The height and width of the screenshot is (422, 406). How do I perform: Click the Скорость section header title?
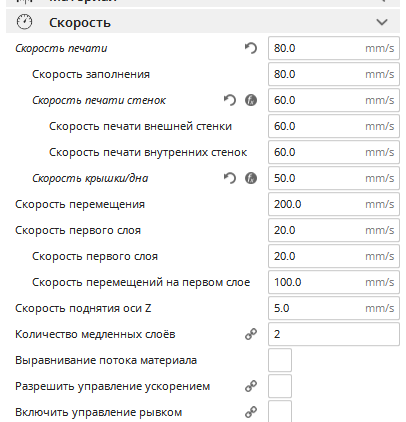[80, 23]
